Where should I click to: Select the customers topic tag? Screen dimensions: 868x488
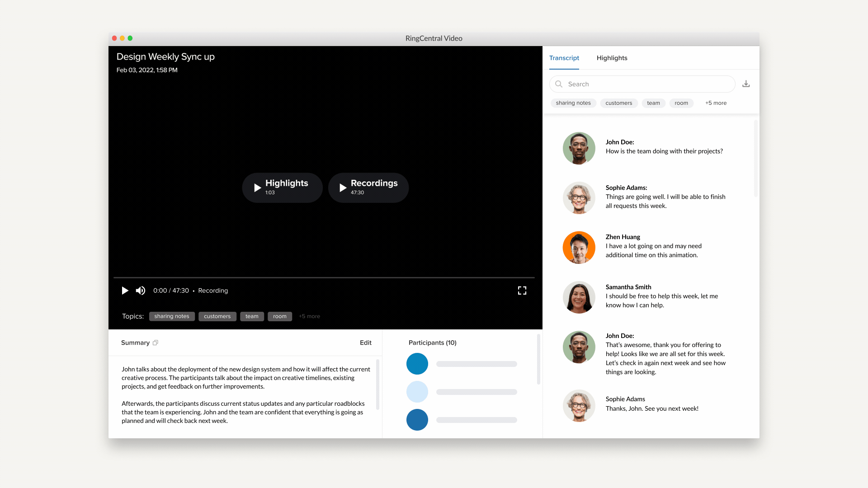217,316
